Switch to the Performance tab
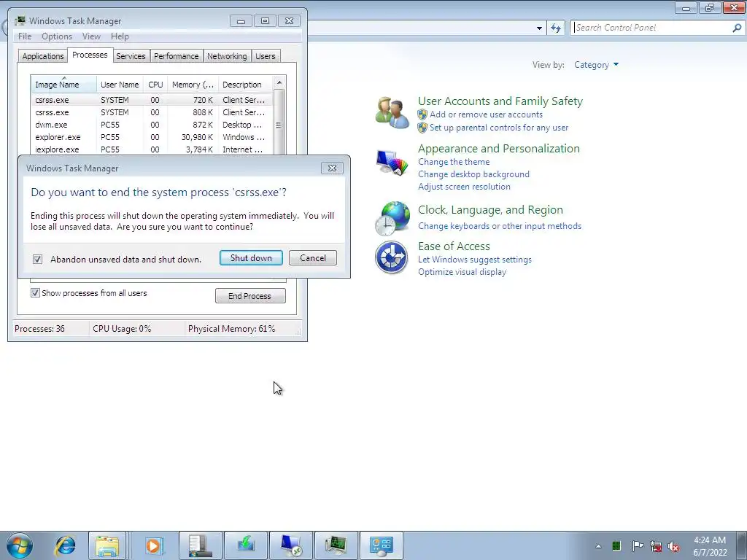The width and height of the screenshot is (747, 560). pos(177,56)
